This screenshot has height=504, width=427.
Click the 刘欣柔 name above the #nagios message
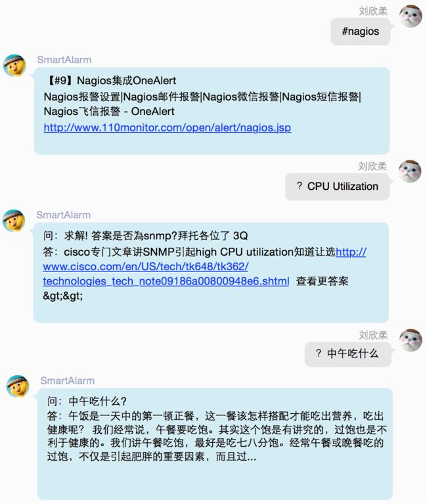point(373,11)
